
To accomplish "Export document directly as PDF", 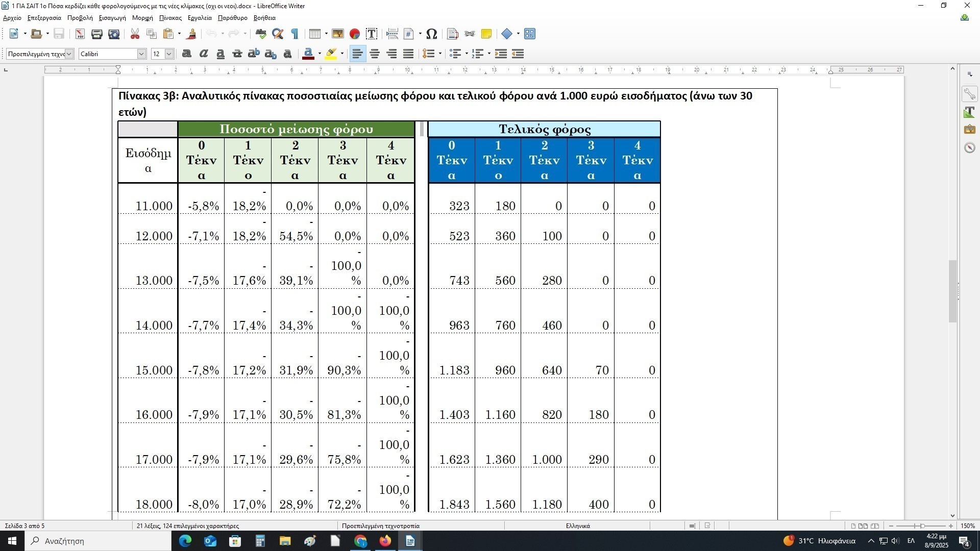I will point(80,34).
